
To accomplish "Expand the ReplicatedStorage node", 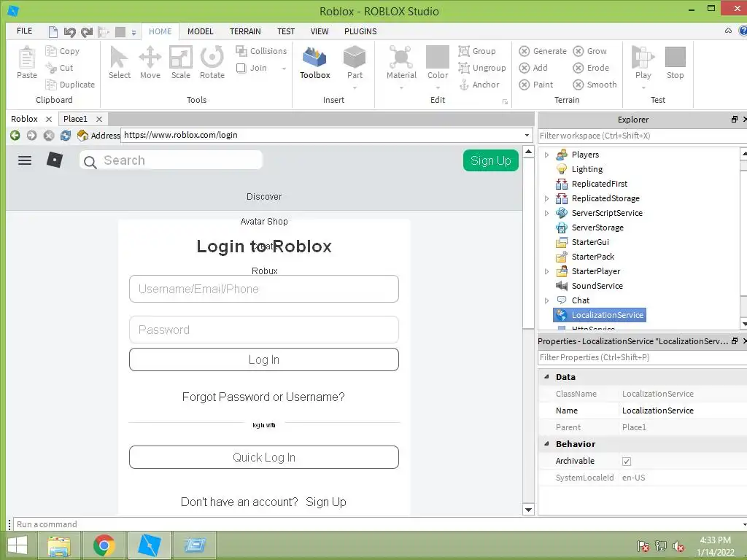I will point(546,198).
